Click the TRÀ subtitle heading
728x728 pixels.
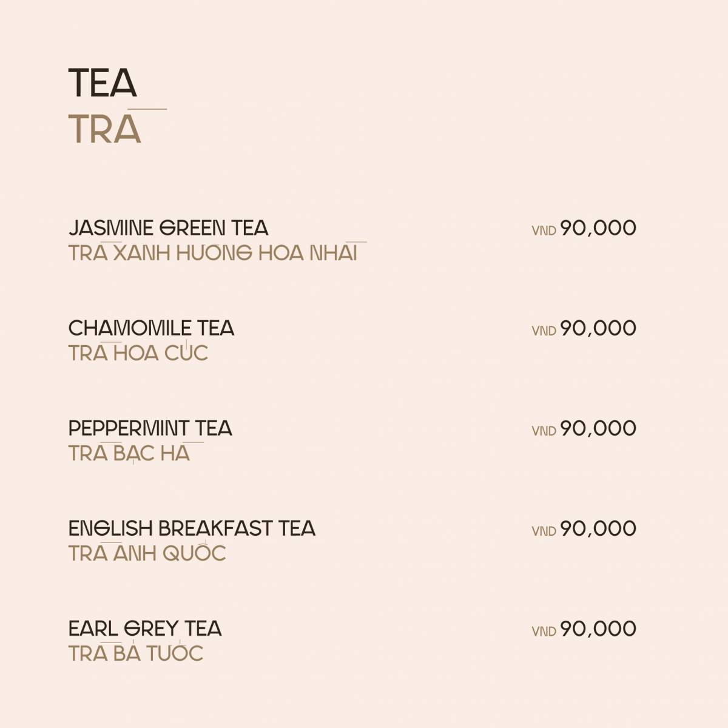[x=105, y=128]
